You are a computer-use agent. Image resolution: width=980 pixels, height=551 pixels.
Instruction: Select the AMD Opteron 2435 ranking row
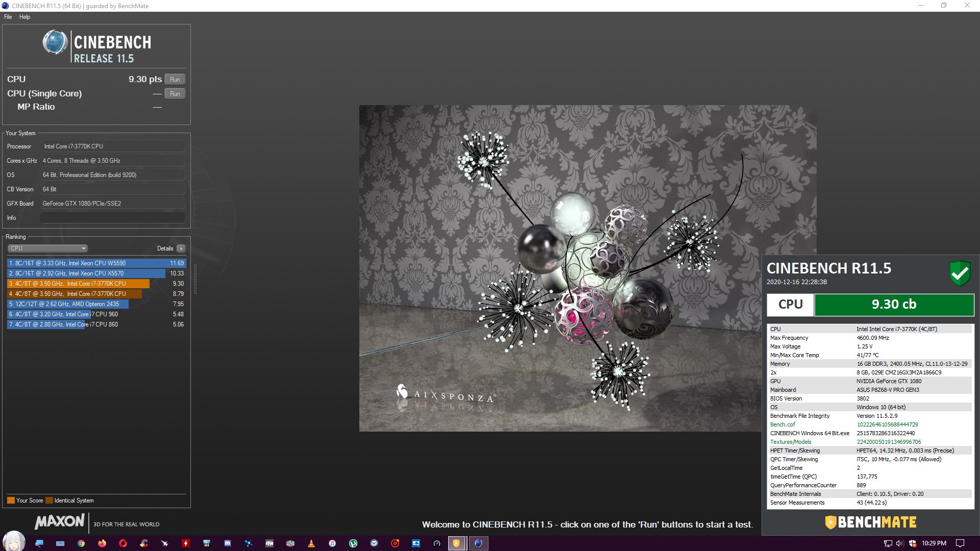click(96, 304)
